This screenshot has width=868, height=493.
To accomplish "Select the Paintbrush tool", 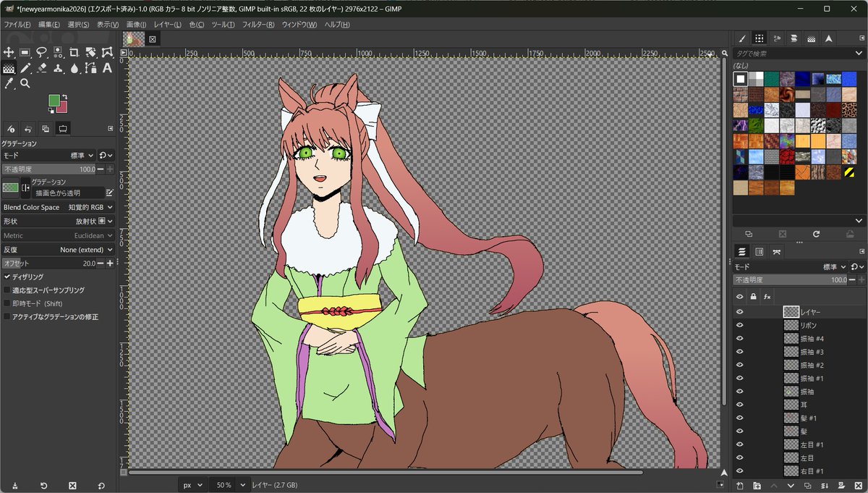I will pos(25,68).
